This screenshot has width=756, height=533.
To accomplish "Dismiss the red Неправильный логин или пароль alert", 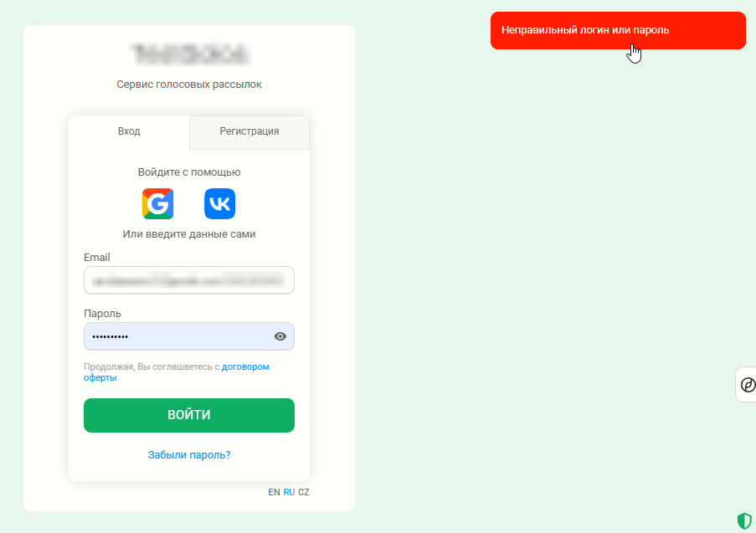I will [618, 30].
